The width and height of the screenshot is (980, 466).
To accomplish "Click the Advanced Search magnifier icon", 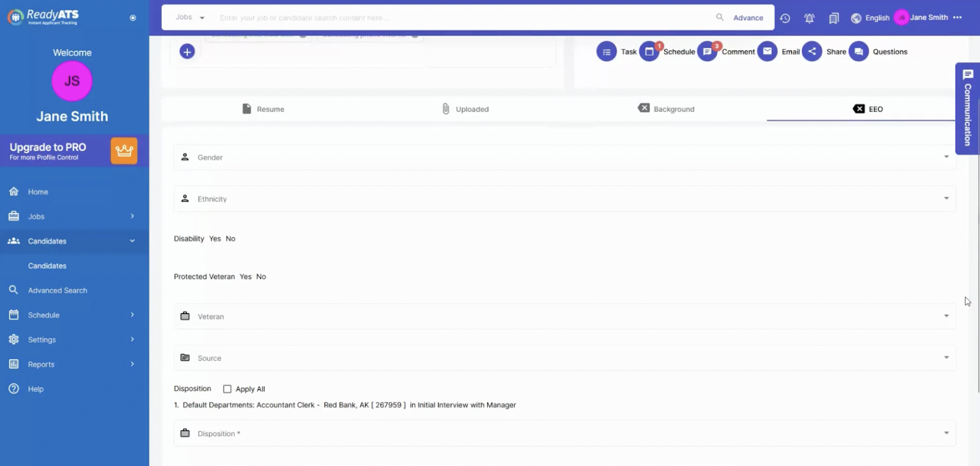I will click(x=13, y=290).
